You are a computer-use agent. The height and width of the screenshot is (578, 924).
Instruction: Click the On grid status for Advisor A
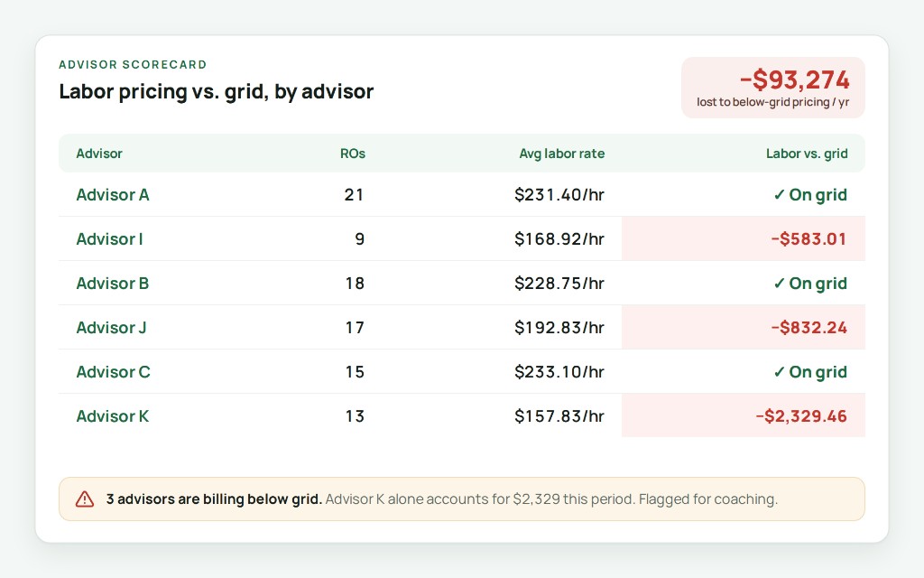point(810,195)
